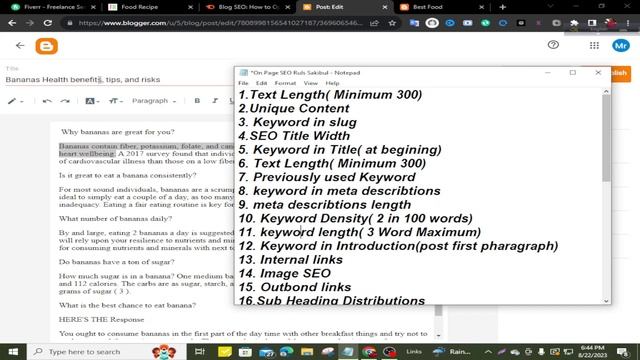This screenshot has width=640, height=360.
Task: Click Notepad taskbar icon
Action: point(348,351)
